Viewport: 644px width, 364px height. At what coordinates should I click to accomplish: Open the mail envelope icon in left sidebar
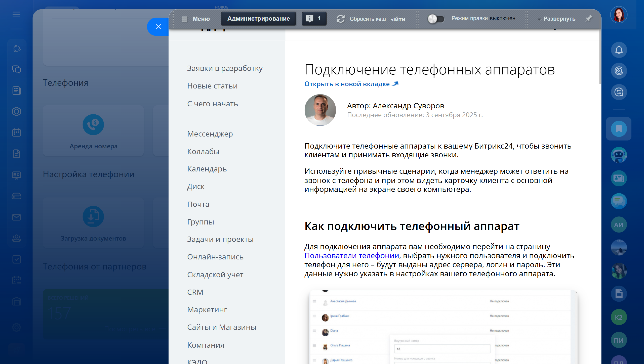(17, 217)
